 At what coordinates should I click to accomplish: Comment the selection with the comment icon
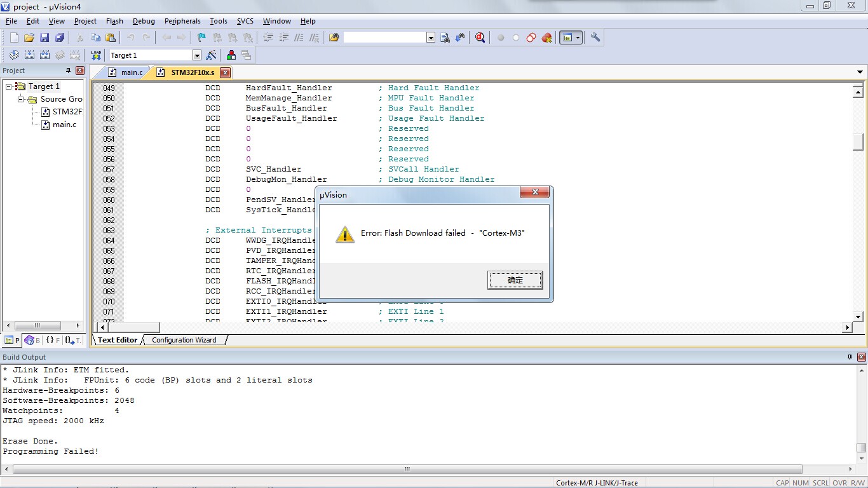pos(299,37)
